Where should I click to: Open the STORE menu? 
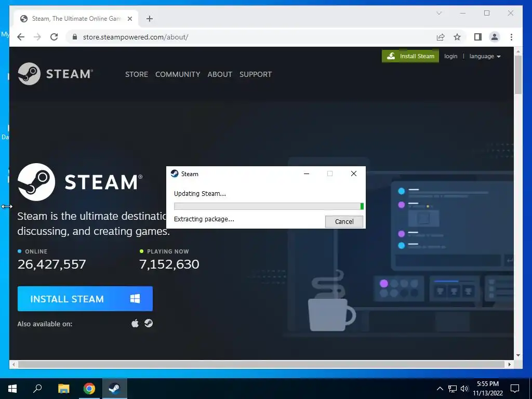click(x=137, y=74)
